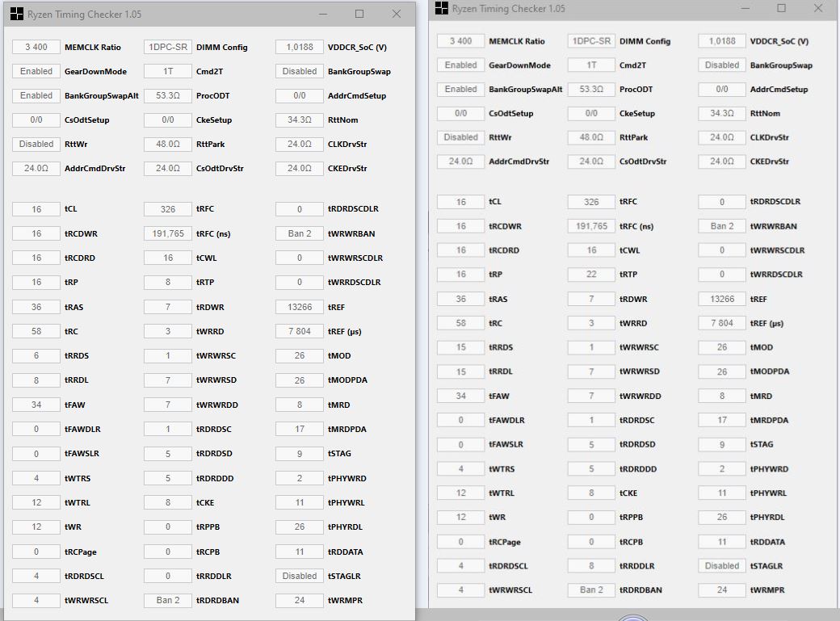Maximize the left Ryzen Timing Checker window
This screenshot has width=840, height=621.
pyautogui.click(x=359, y=14)
